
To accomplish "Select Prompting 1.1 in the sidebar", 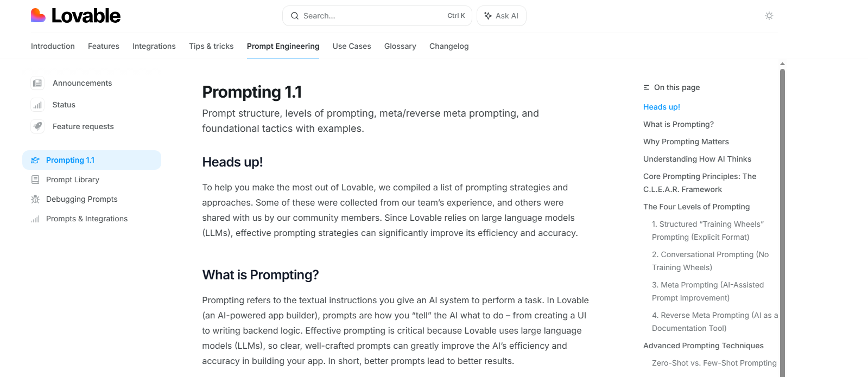I will [x=70, y=160].
